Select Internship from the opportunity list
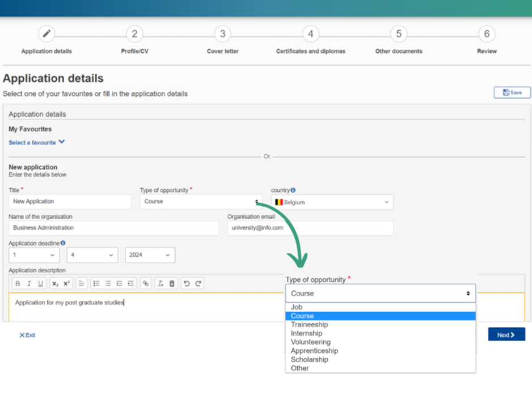532x399 pixels. coord(381,333)
